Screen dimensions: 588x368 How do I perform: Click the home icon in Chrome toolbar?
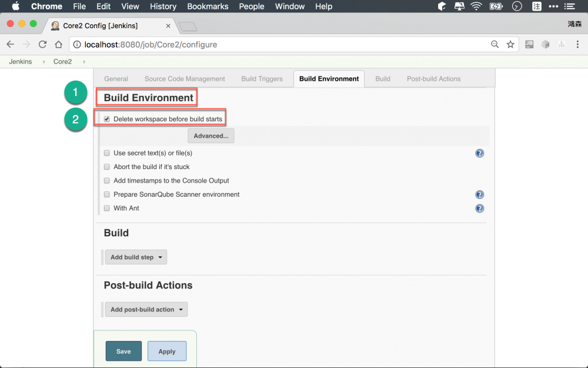click(x=58, y=44)
